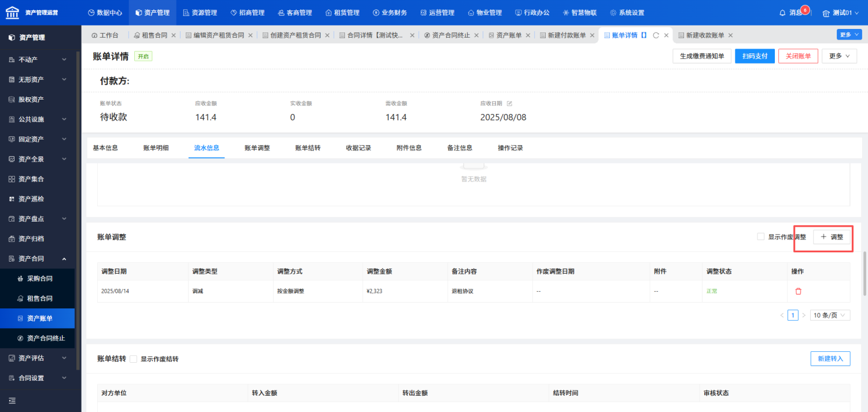Open 资产归档 in the sidebar
The image size is (868, 412).
(37, 239)
